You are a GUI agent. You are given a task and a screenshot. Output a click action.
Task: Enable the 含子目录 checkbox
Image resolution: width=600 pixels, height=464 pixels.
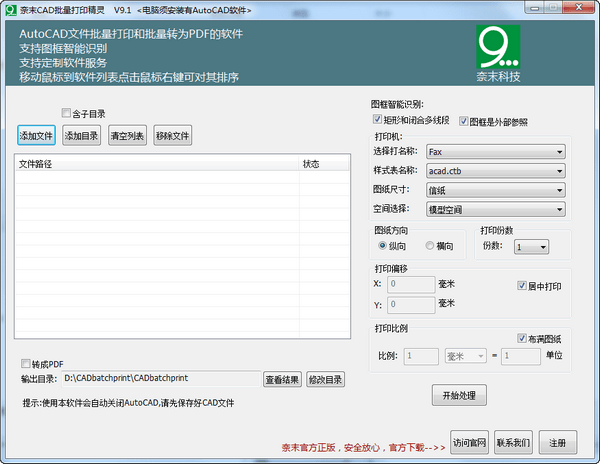click(x=67, y=113)
